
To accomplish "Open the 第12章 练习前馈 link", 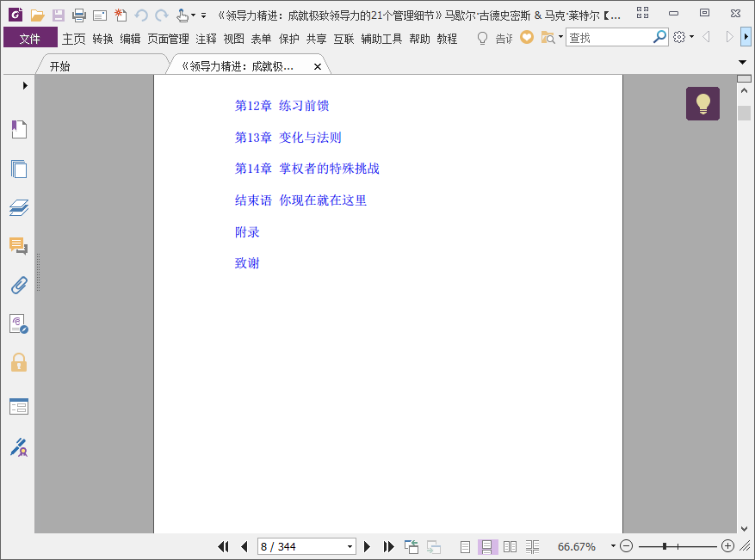I will click(282, 105).
